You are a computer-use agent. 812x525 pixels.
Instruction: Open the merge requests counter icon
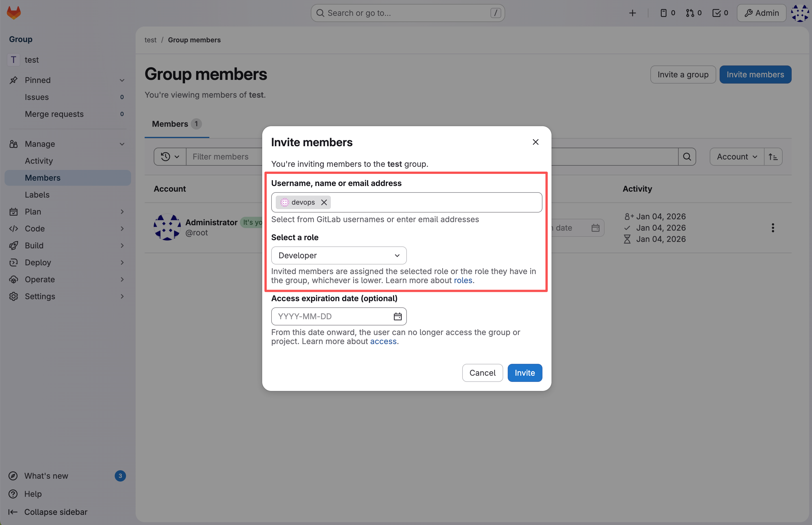[694, 13]
